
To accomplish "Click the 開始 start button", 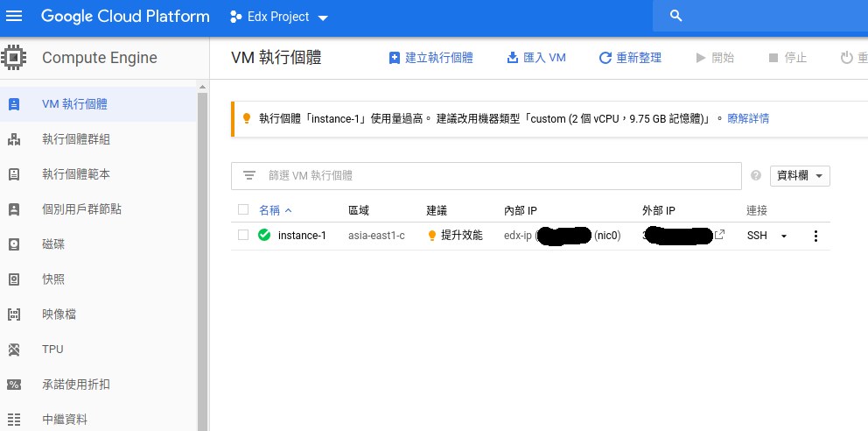I will click(x=715, y=58).
